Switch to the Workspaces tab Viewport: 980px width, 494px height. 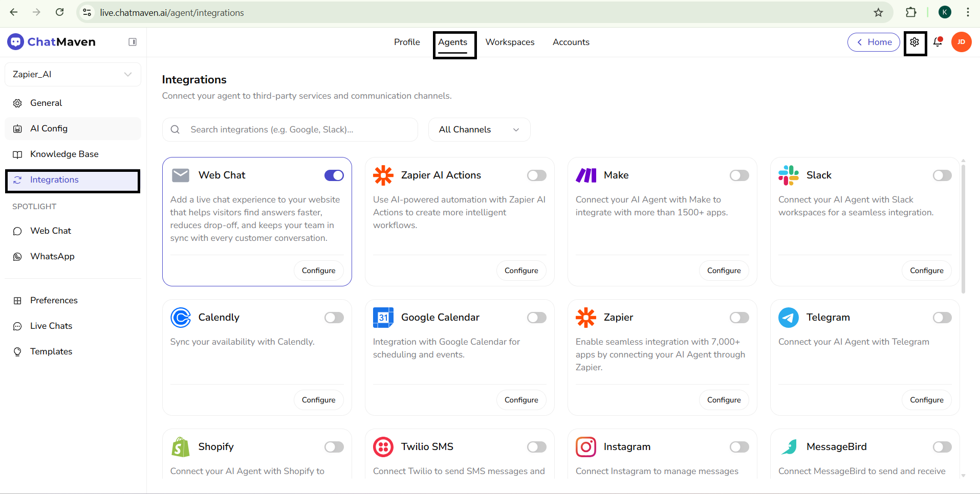(510, 42)
